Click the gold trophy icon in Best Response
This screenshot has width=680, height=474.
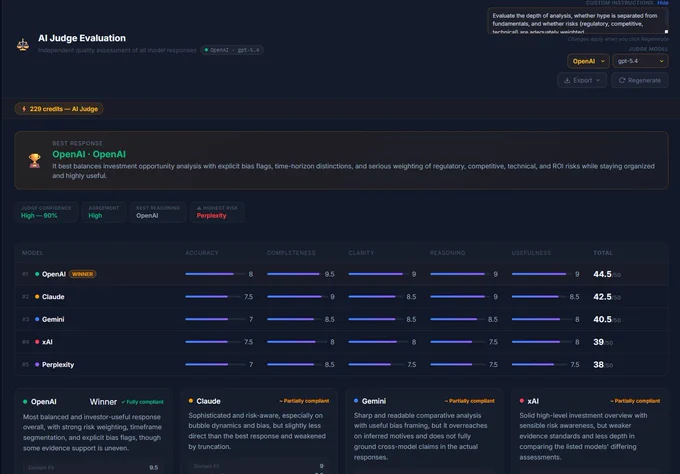(34, 160)
